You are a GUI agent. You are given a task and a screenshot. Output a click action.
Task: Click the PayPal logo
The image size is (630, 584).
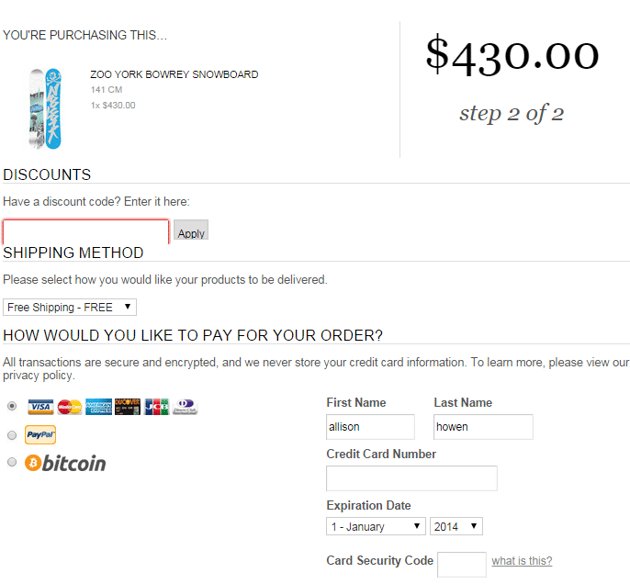coord(40,435)
